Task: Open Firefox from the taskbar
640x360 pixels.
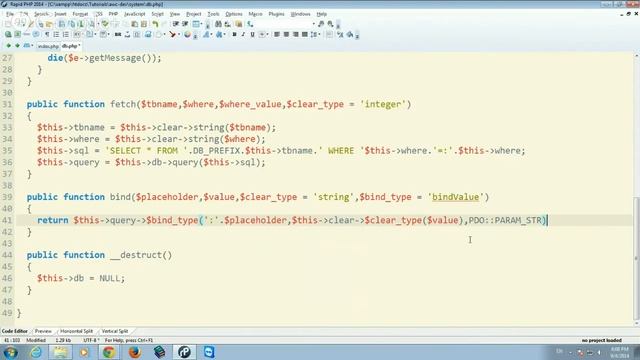Action: (135, 352)
